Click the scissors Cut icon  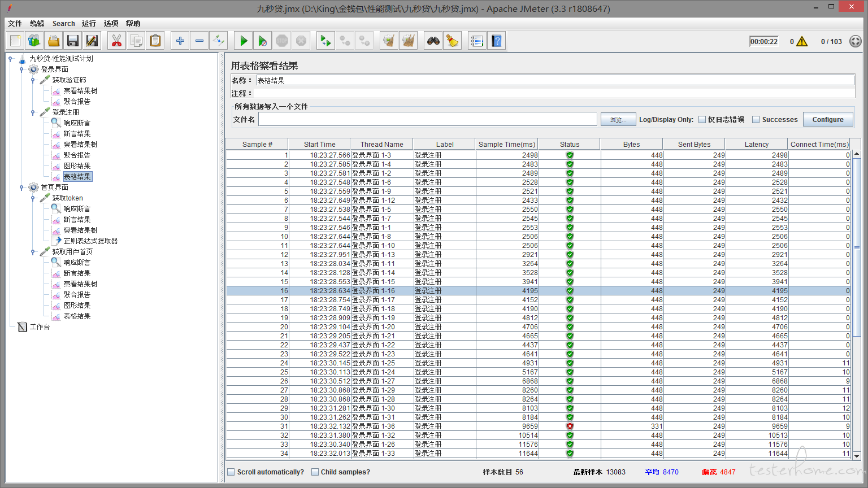tap(116, 41)
